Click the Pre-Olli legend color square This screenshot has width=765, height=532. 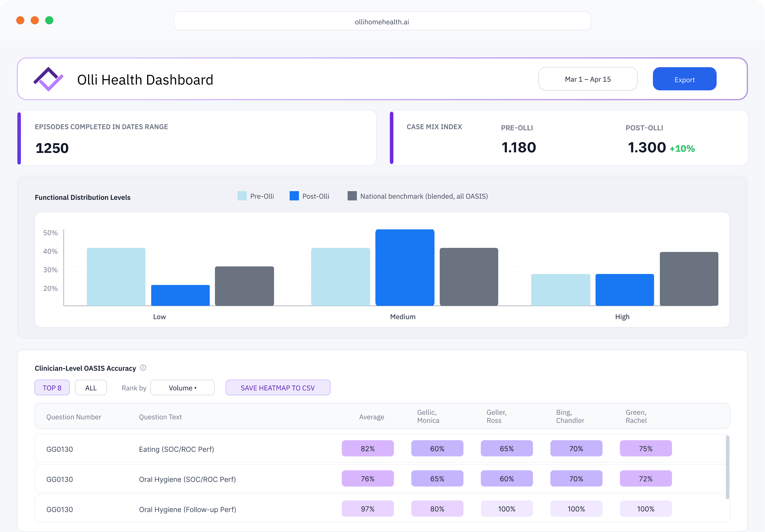[x=242, y=196]
